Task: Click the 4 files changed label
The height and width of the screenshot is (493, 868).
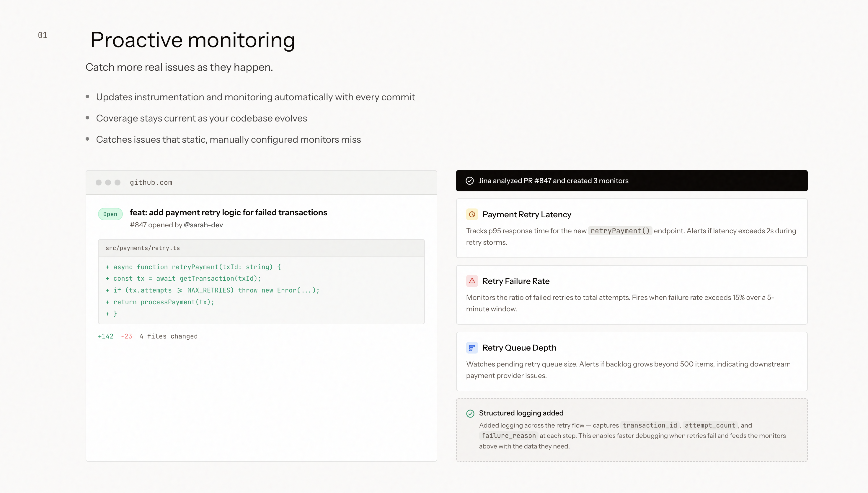Action: pyautogui.click(x=169, y=336)
